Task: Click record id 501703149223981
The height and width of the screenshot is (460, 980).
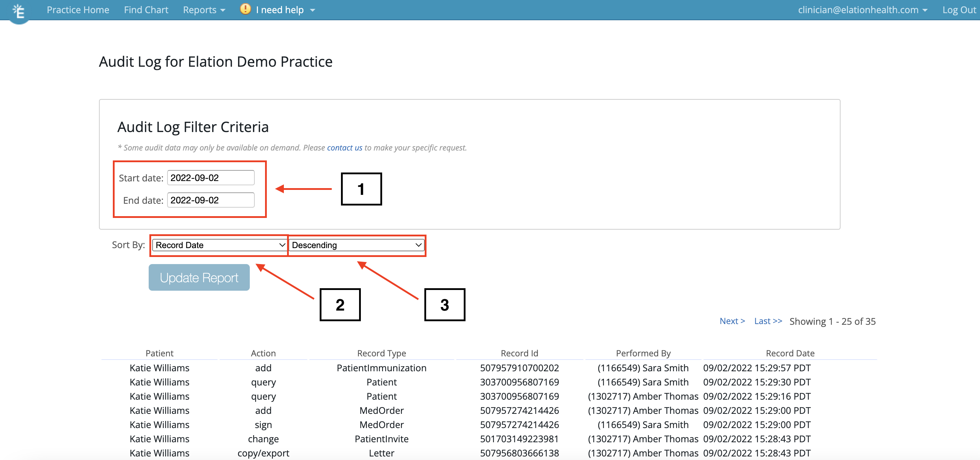Action: (519, 439)
